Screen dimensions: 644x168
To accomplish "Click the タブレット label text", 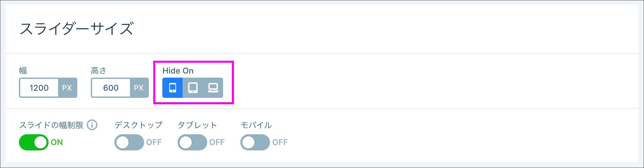I will pyautogui.click(x=197, y=125).
